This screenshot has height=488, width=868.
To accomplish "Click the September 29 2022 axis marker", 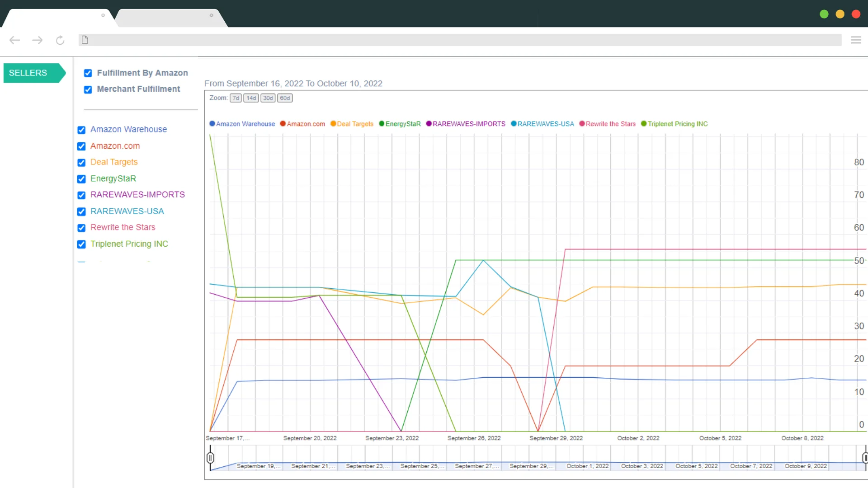I will coord(556,438).
